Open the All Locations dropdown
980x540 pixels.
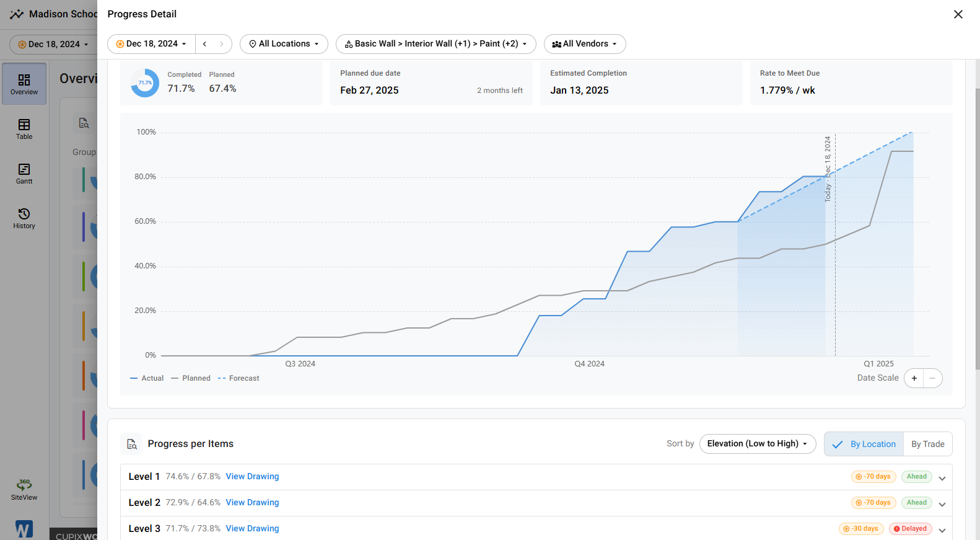tap(284, 44)
